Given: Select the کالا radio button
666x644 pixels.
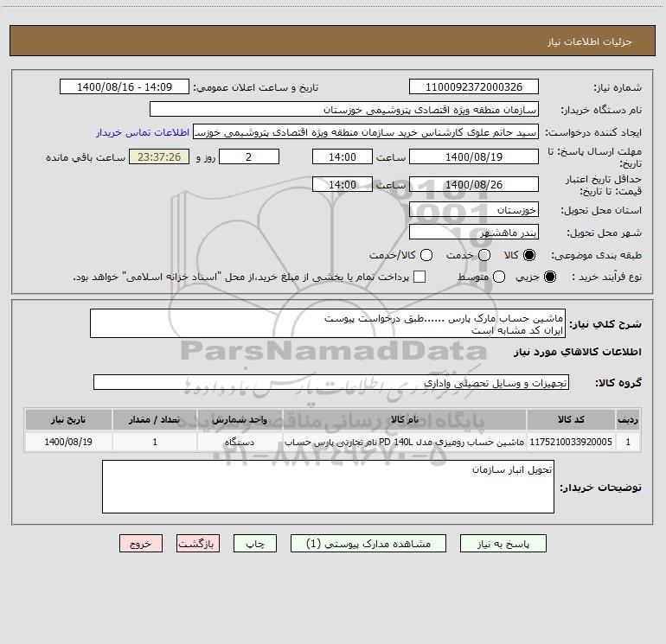Looking at the screenshot, I should click(529, 255).
